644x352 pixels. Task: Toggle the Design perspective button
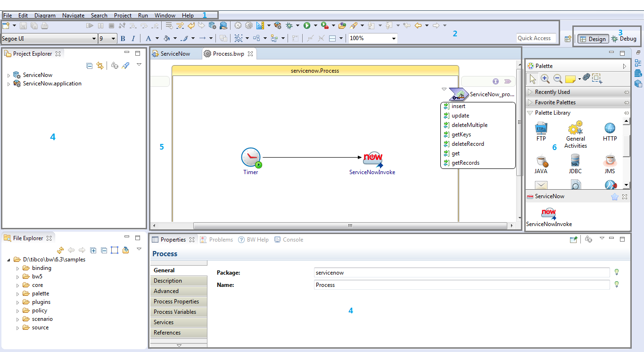593,39
